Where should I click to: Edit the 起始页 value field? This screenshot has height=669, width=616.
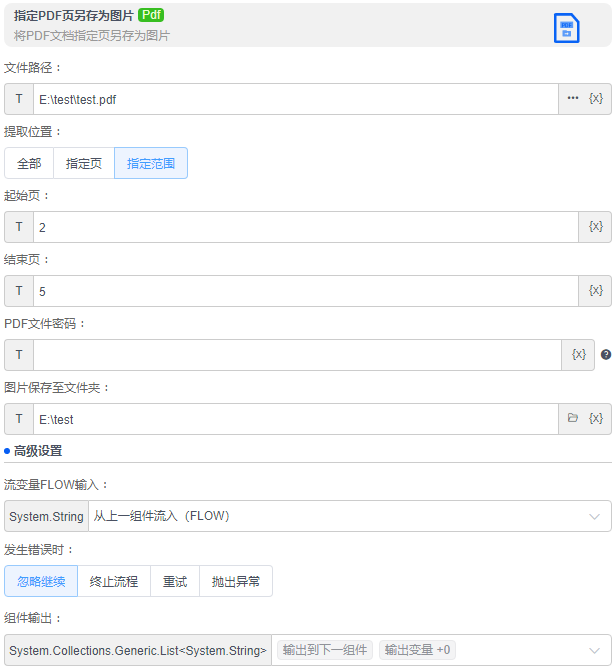pos(306,227)
